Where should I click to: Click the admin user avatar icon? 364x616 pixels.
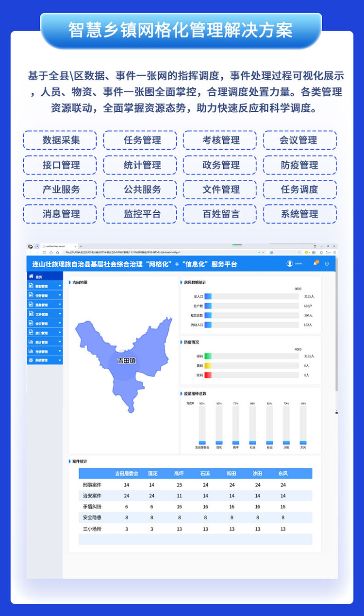pyautogui.click(x=290, y=263)
